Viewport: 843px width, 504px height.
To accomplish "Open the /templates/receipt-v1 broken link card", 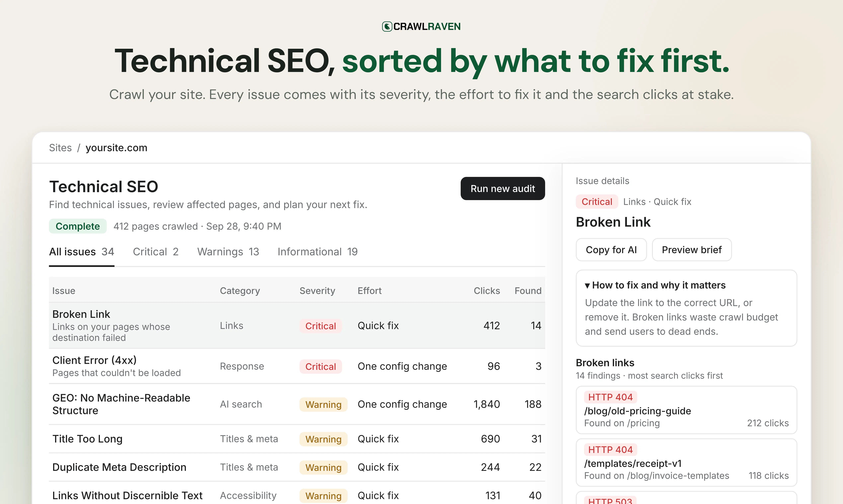I will (686, 463).
